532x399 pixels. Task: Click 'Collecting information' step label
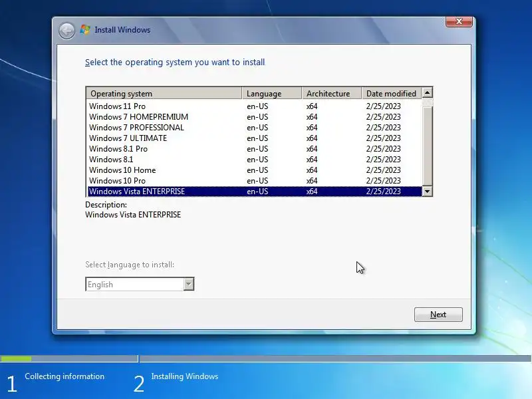click(x=65, y=376)
